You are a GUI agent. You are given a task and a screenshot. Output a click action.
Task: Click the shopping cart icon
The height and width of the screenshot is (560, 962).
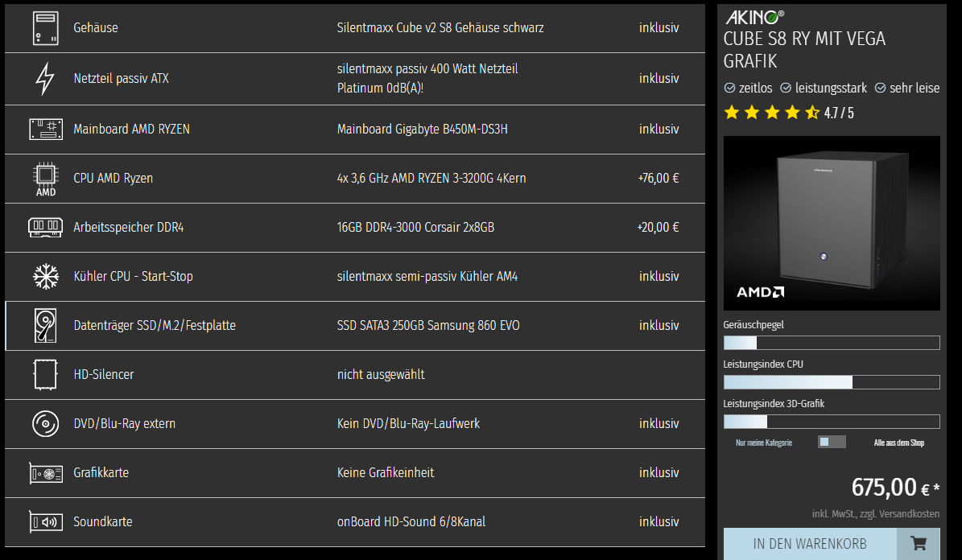(x=919, y=543)
